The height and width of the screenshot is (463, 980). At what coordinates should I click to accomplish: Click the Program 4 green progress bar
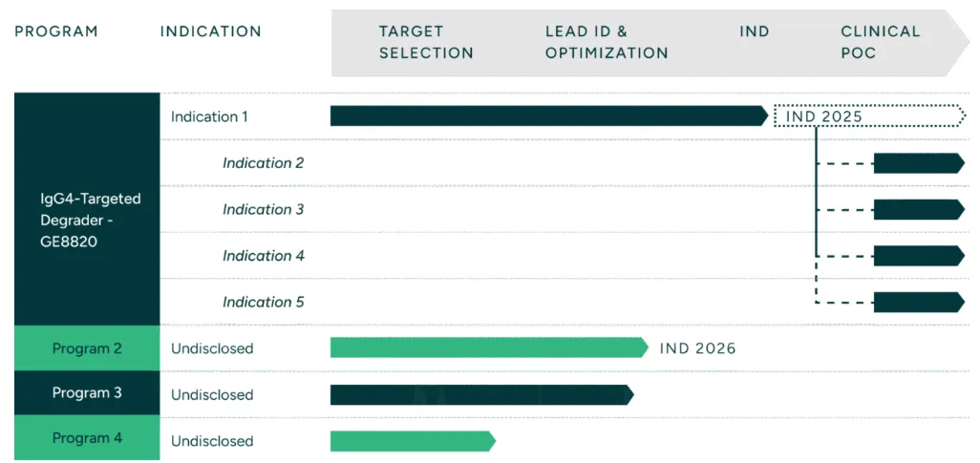412,440
